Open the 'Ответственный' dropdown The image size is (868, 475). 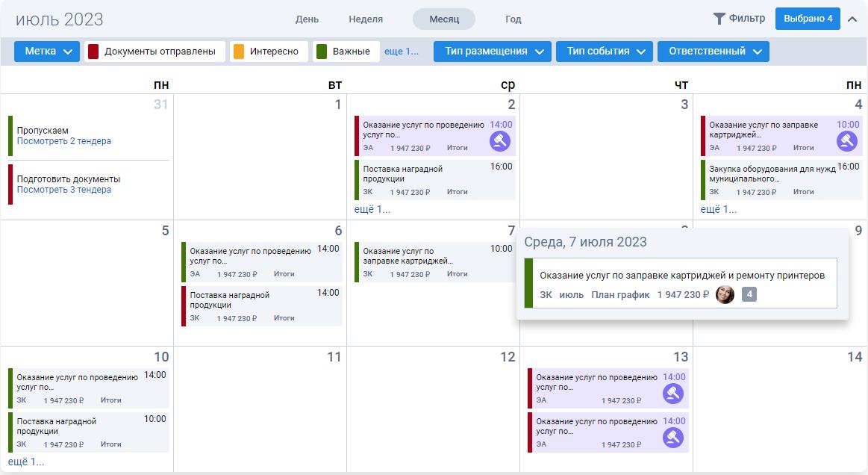pos(713,52)
